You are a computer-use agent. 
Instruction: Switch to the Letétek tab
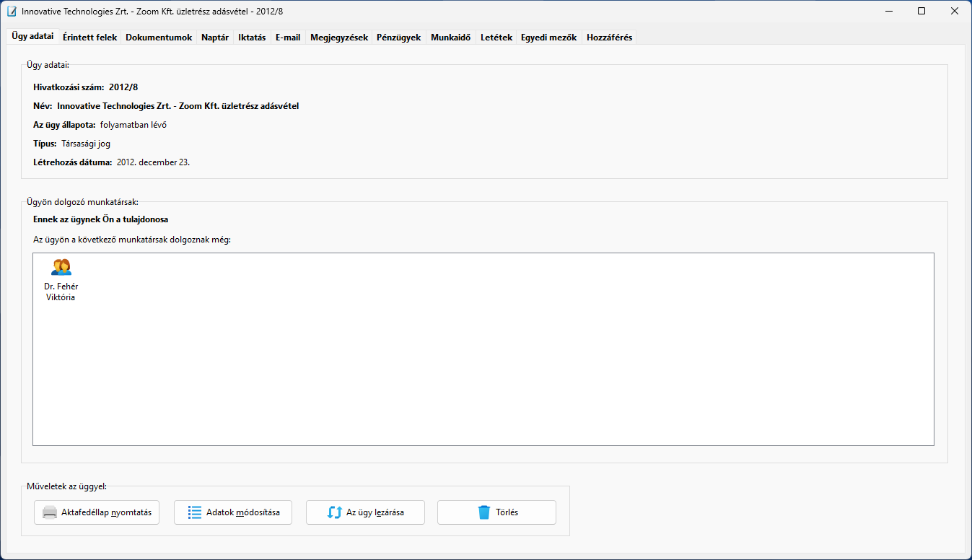click(496, 38)
